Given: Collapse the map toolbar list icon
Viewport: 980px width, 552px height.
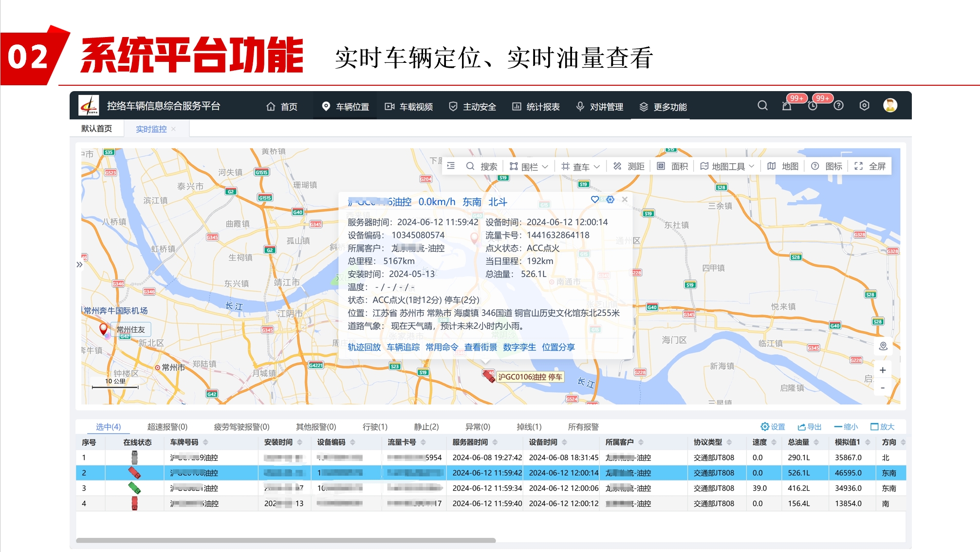Looking at the screenshot, I should [451, 166].
